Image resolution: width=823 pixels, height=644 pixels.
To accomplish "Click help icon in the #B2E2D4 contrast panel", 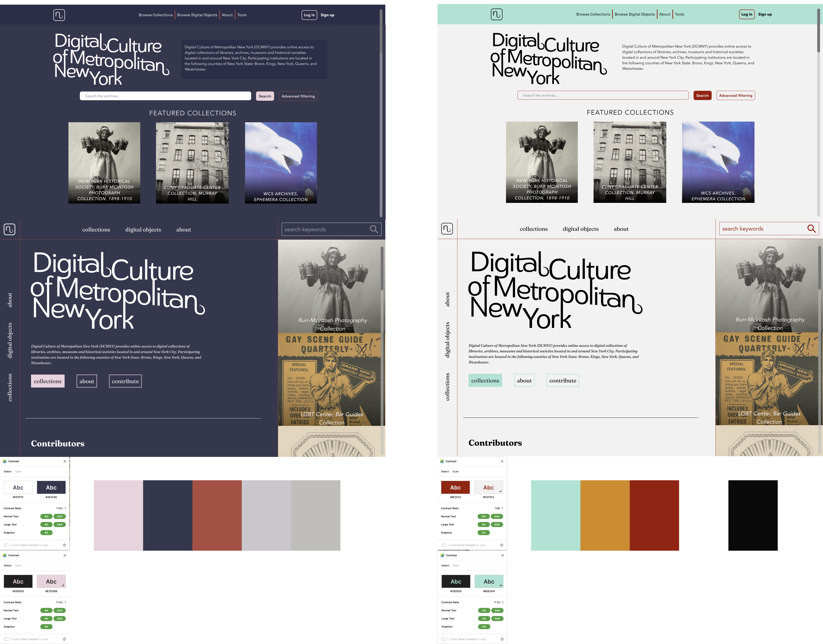I will point(502,639).
